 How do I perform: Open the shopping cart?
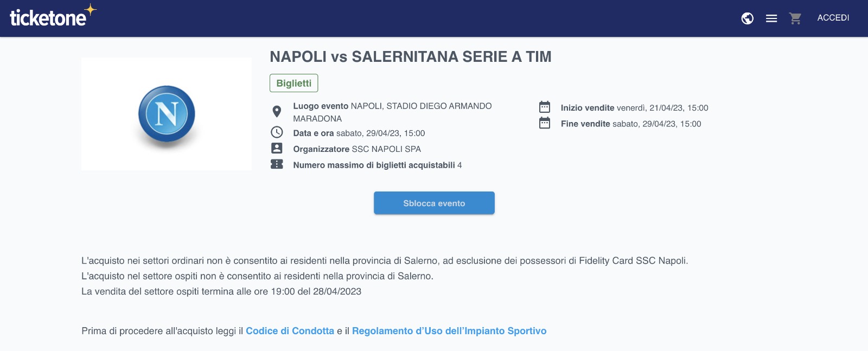[795, 18]
